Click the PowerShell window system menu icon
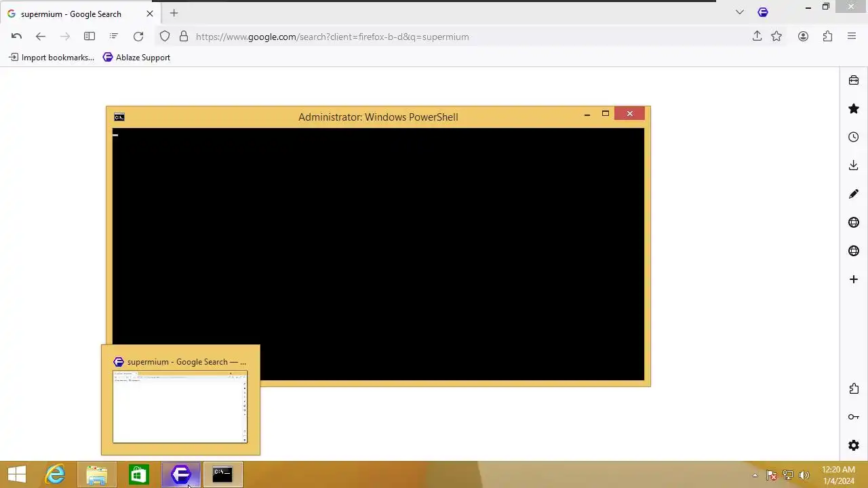 coord(119,117)
